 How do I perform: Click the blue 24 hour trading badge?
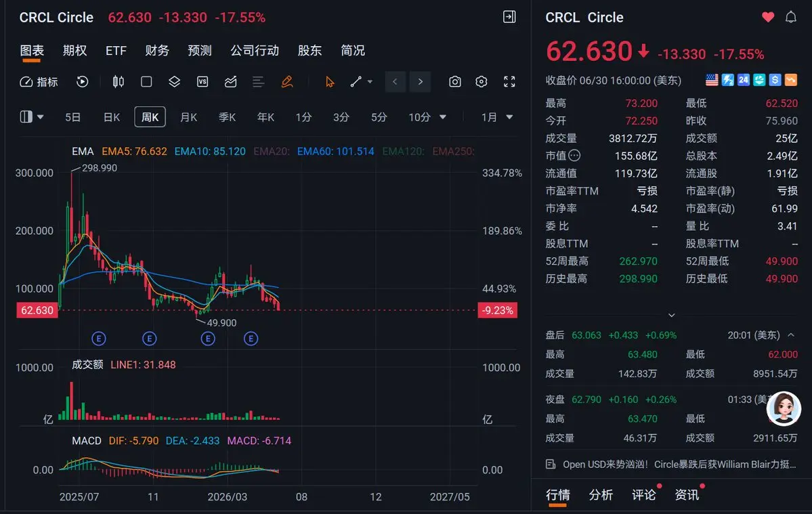tap(744, 80)
